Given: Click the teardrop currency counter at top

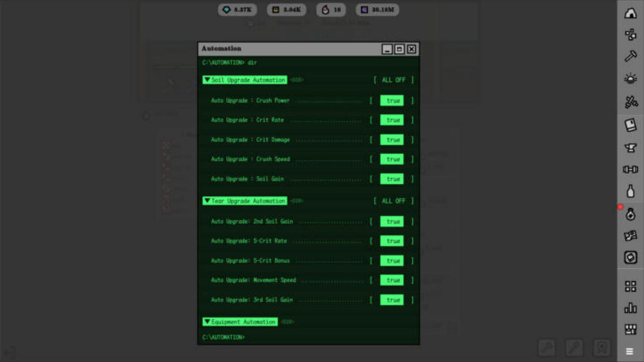Looking at the screenshot, I should 331,10.
